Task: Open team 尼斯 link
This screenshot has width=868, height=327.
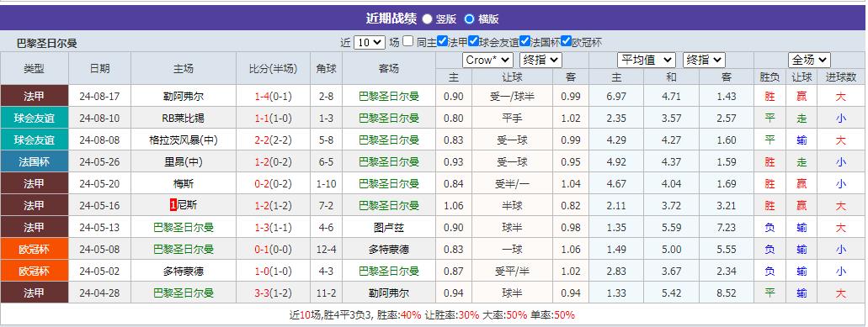Action: [x=188, y=205]
